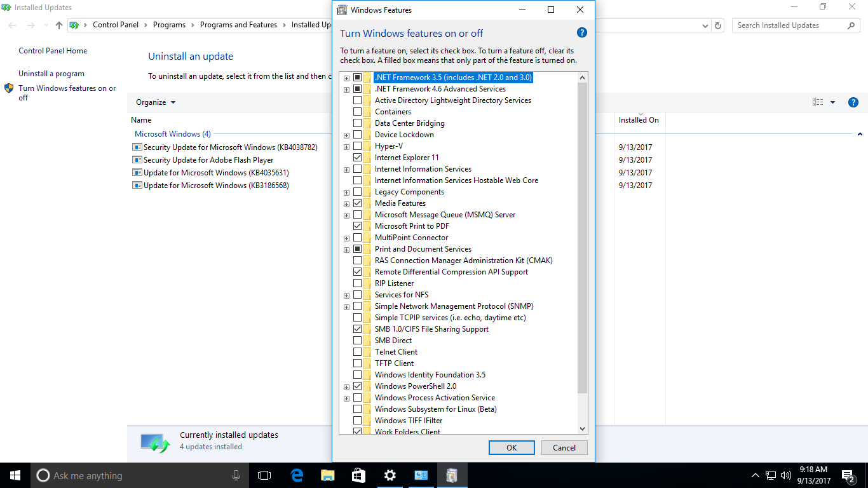Open the Store from taskbar
The height and width of the screenshot is (488, 868).
pyautogui.click(x=359, y=475)
